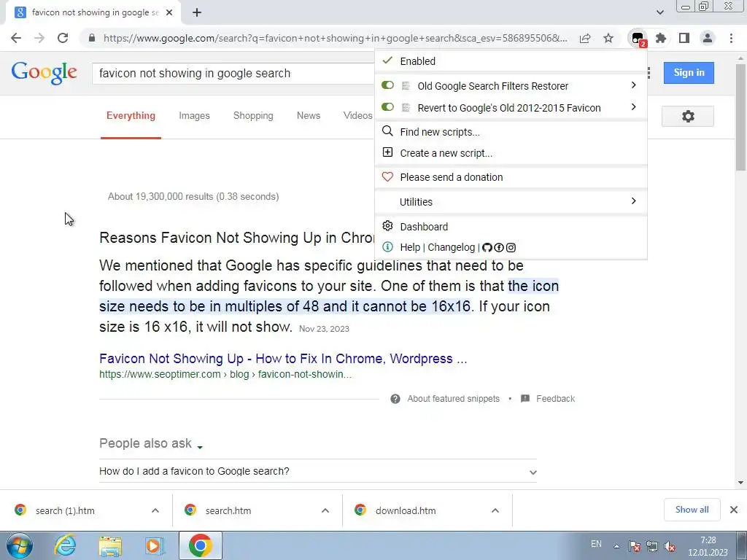Open downloaded file search (1).htm

pyautogui.click(x=65, y=510)
